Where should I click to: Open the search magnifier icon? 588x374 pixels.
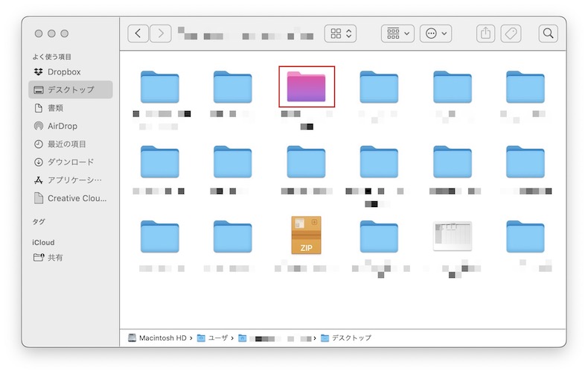coord(548,34)
